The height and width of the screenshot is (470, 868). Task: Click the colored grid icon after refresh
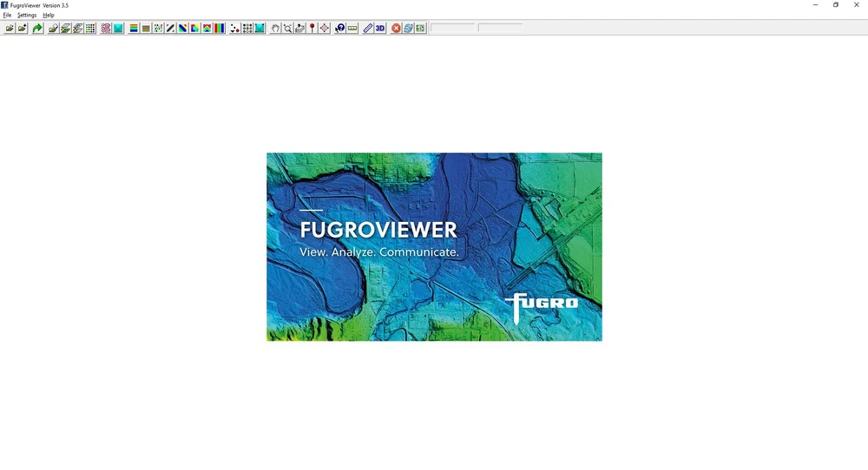(x=420, y=29)
